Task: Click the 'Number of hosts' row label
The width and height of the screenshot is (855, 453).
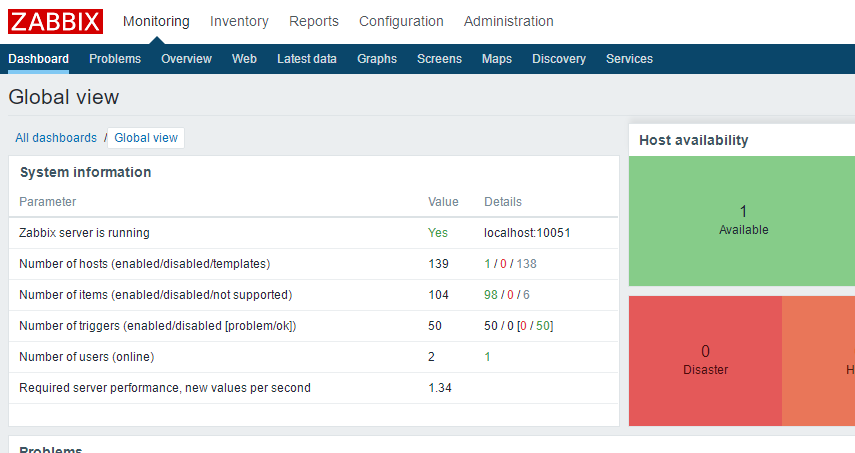Action: click(x=144, y=264)
